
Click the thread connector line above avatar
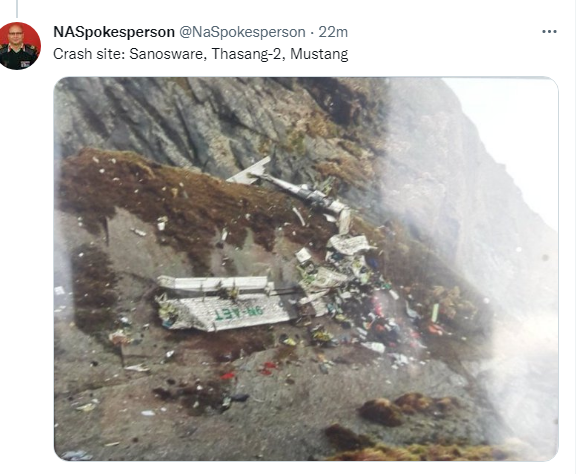17,9
